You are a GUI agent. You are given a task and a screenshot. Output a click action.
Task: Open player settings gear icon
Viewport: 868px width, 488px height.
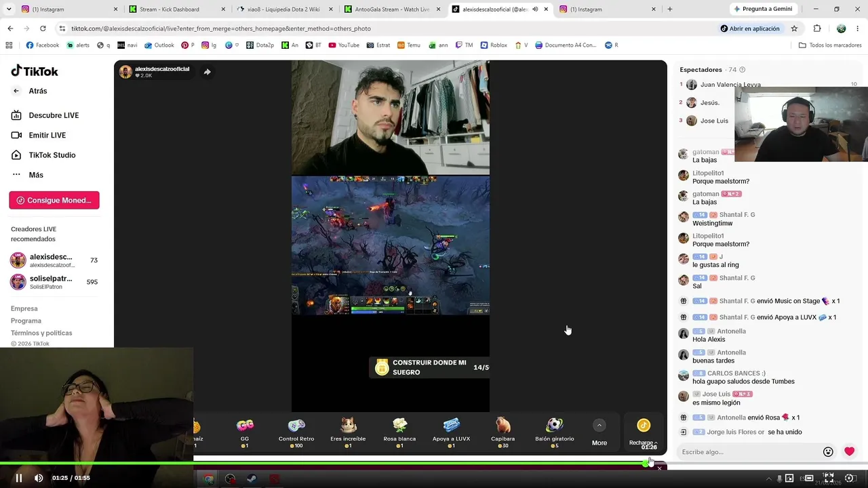[x=850, y=478]
